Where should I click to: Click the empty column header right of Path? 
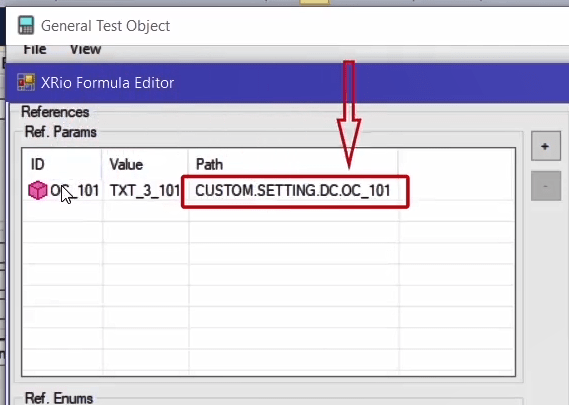click(457, 164)
